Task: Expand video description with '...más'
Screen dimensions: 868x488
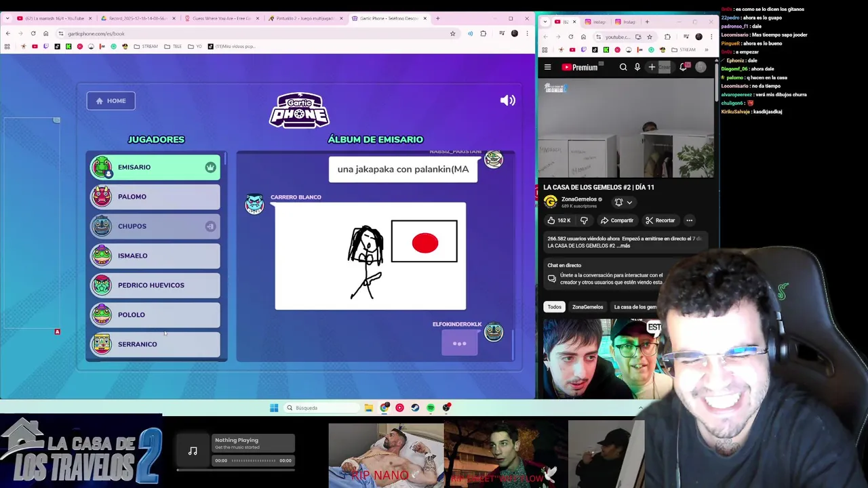Action: tap(625, 245)
